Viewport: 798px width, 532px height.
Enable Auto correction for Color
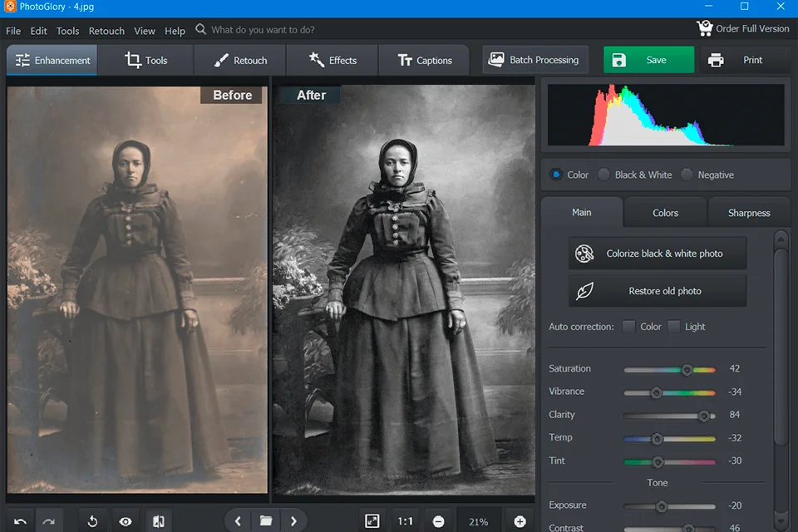pos(628,327)
